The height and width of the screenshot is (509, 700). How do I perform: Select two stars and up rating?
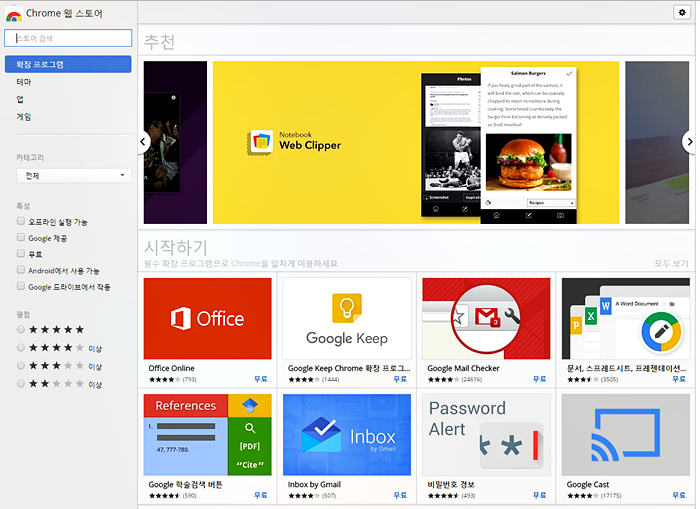coord(21,384)
